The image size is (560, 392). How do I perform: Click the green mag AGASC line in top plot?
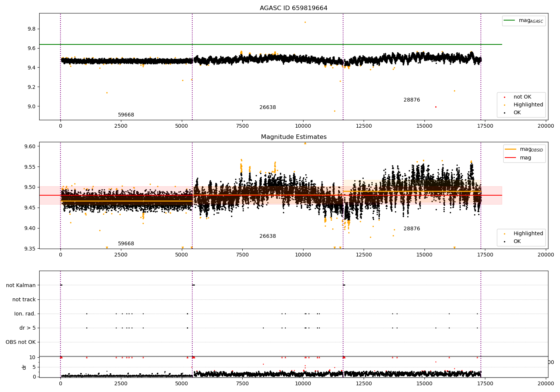[x=271, y=44]
